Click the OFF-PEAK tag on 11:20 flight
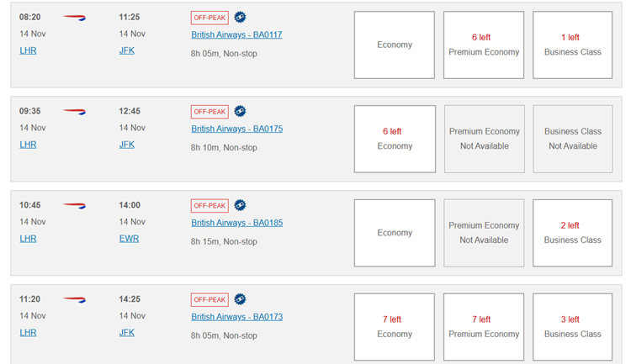Viewport: 631px width, 364px height. pyautogui.click(x=209, y=299)
